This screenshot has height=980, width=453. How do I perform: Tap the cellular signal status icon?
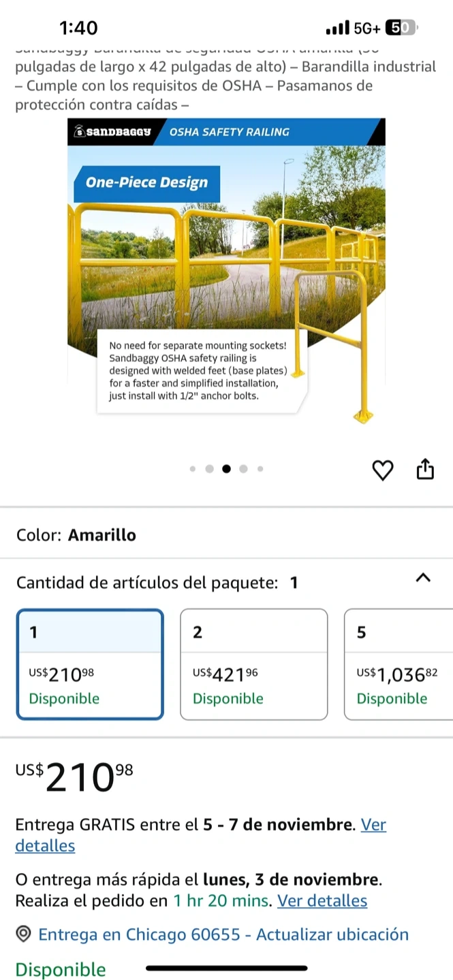337,28
